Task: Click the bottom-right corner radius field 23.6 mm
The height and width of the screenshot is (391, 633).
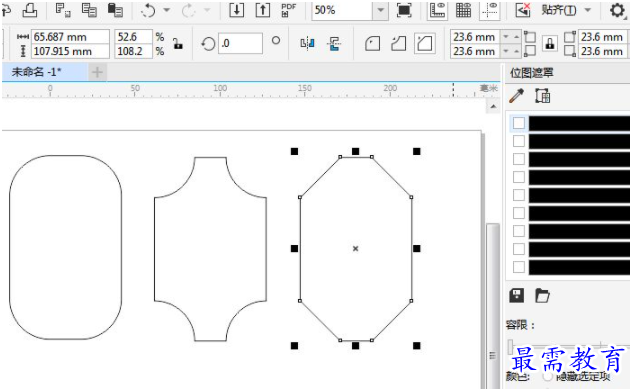Action: [603, 51]
